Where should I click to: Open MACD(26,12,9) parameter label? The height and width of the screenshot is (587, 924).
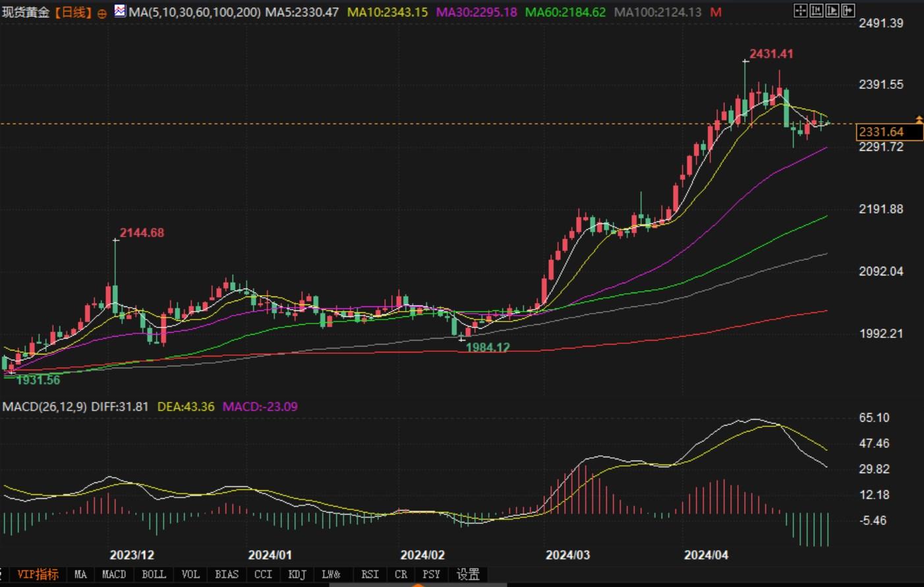(44, 406)
